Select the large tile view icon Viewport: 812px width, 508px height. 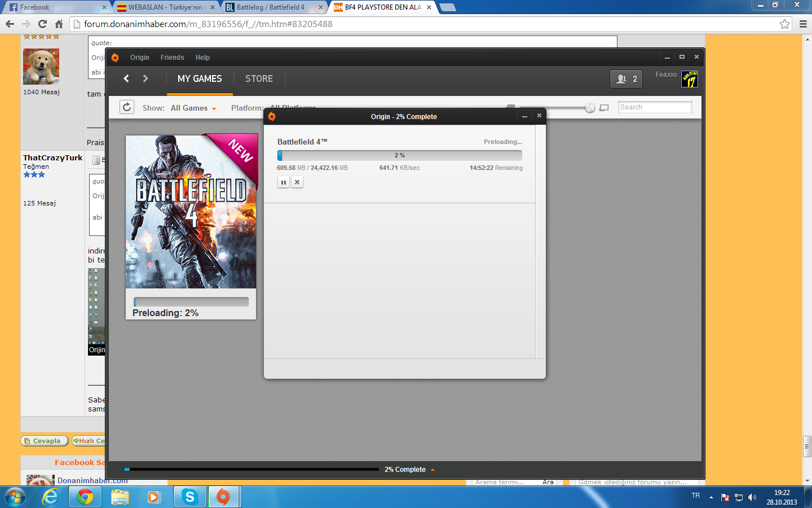(x=604, y=107)
